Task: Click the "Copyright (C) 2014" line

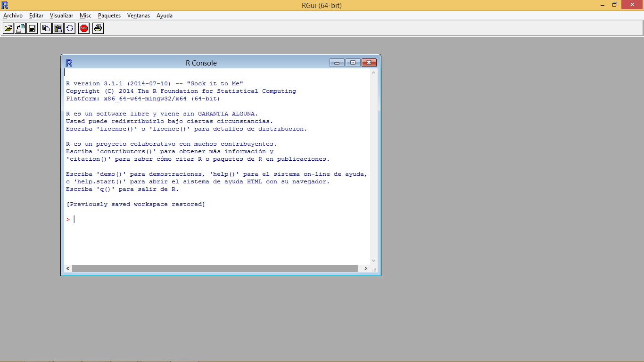Action: (181, 91)
